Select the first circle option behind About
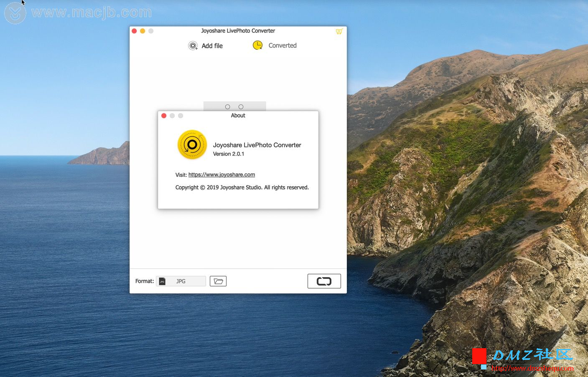Viewport: 588px width, 377px height. pyautogui.click(x=227, y=107)
